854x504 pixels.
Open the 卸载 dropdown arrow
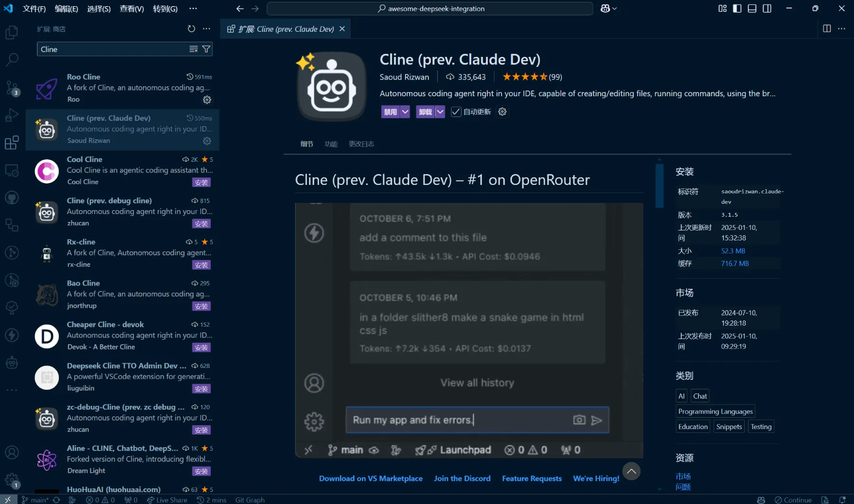tap(439, 111)
